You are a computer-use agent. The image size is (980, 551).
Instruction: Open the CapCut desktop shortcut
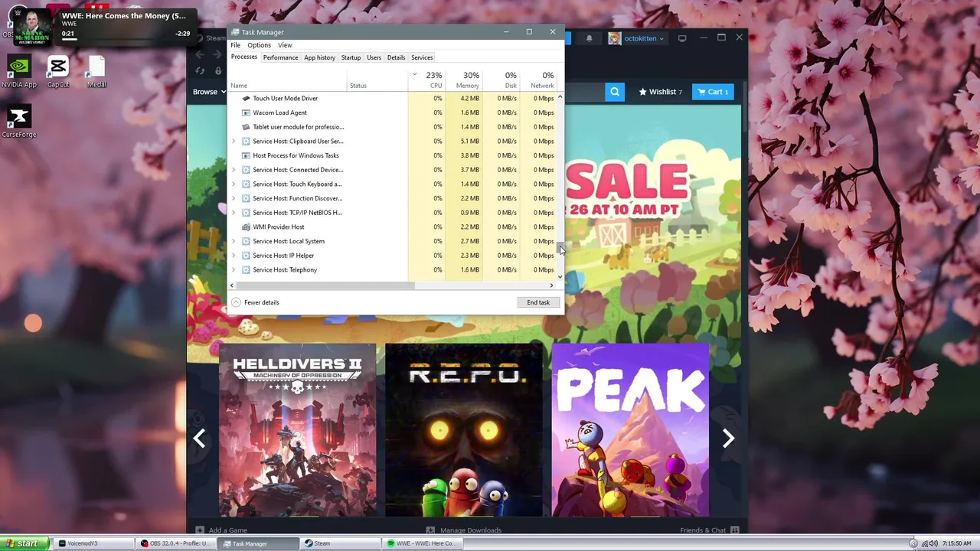tap(58, 71)
